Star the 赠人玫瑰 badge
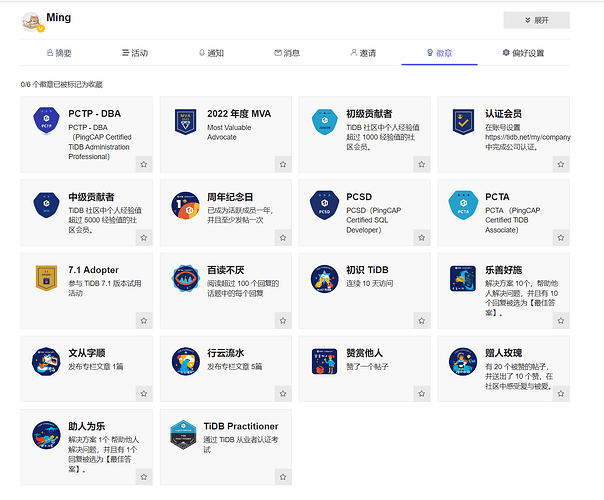604x500 pixels. (x=560, y=394)
